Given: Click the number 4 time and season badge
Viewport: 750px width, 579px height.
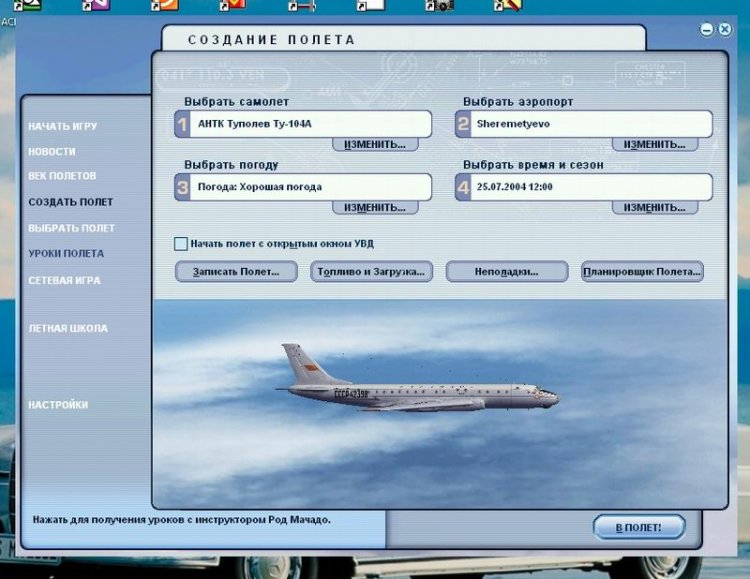Looking at the screenshot, I should 462,187.
